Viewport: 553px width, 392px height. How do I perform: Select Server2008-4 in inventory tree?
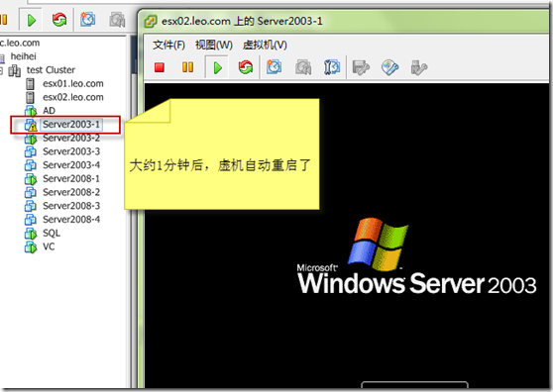click(71, 220)
